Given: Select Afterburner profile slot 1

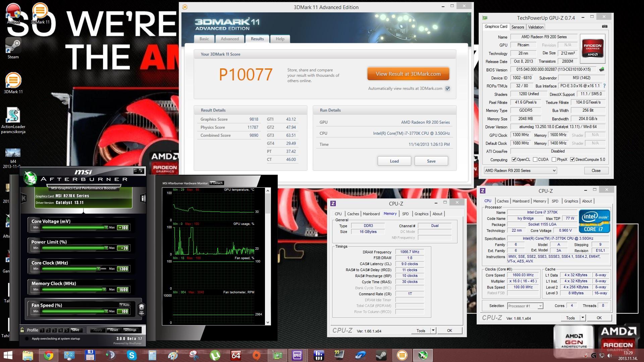Looking at the screenshot, I should pyautogui.click(x=42, y=330).
